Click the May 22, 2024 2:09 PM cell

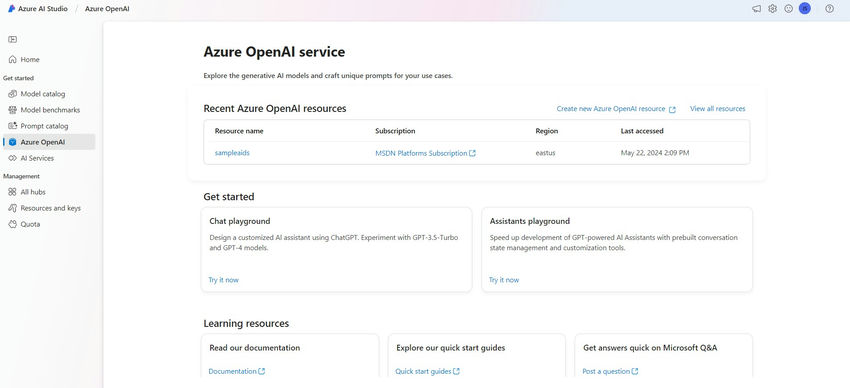(655, 153)
